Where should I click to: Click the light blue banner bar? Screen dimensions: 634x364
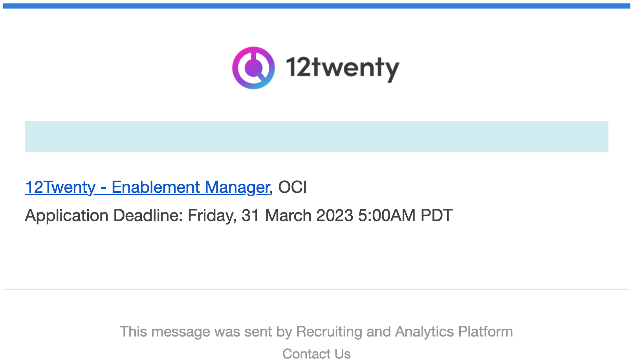coord(317,137)
